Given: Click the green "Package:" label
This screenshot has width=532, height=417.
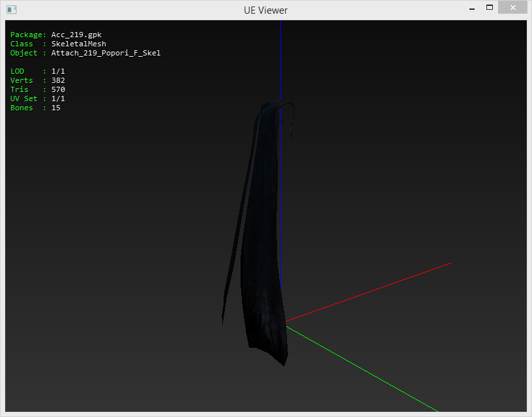Looking at the screenshot, I should coord(28,35).
